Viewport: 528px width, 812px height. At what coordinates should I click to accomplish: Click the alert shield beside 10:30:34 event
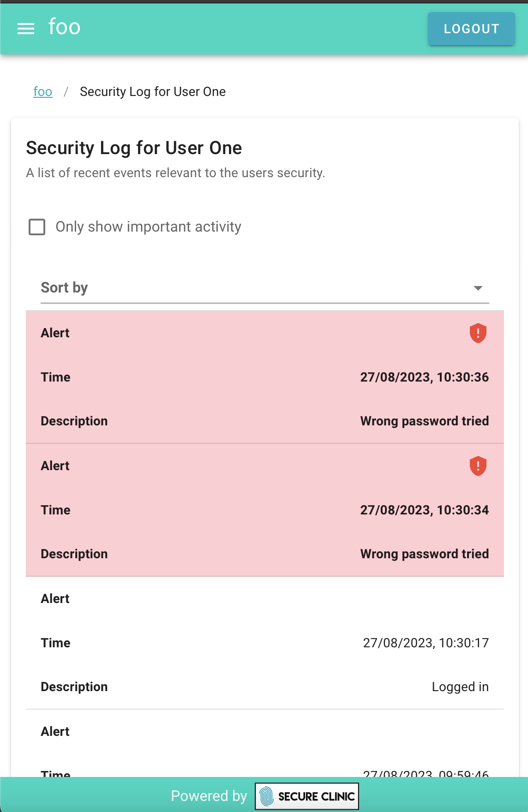tap(478, 466)
